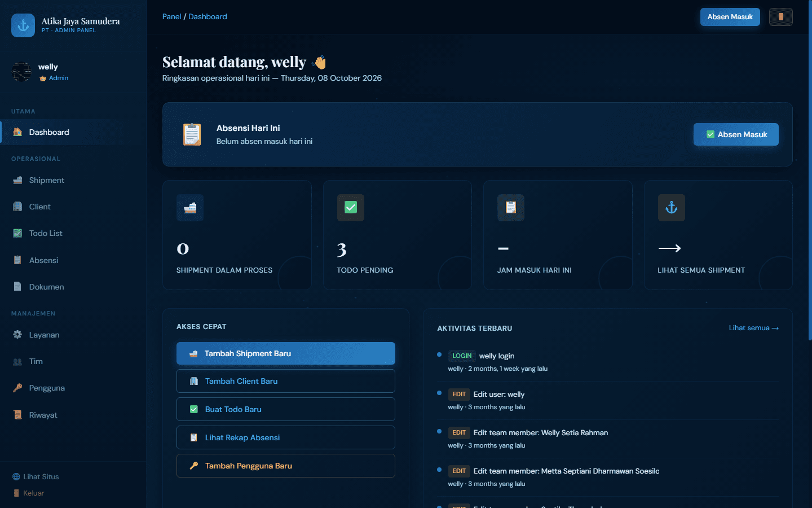Viewport: 812px width, 508px height.
Task: Open Lihat Situs link
Action: 36,476
